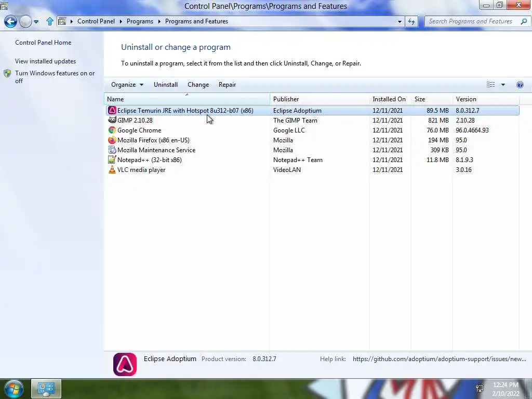Open the recent pages dropdown arrow
The width and height of the screenshot is (532, 399).
pos(36,22)
